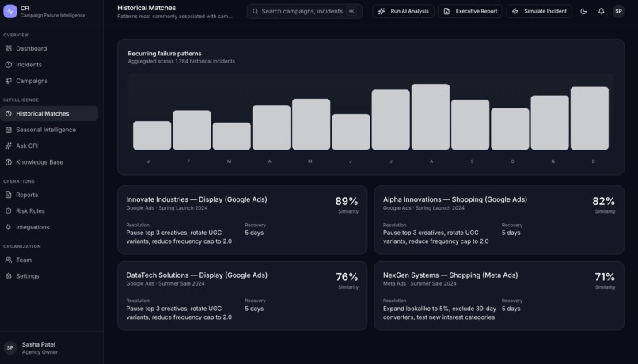Select the January bar in chart
This screenshot has height=364, width=638.
tap(152, 135)
